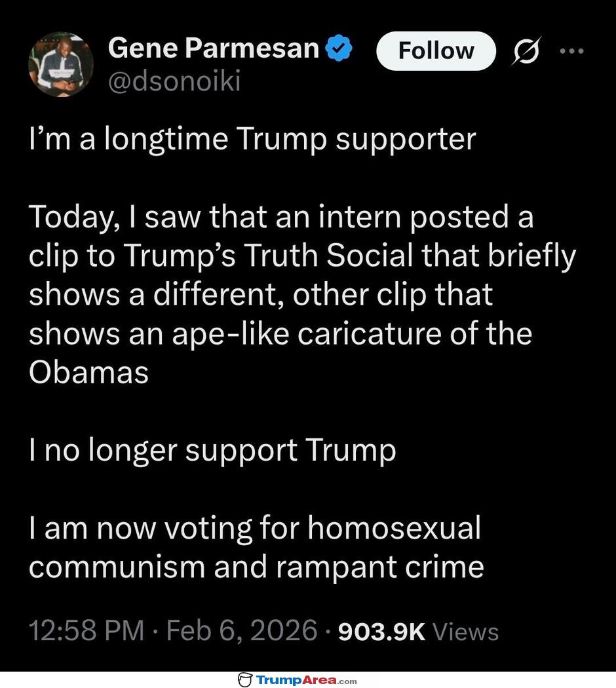
Task: Click the "I no longer support Trump" line
Action: coord(212,450)
